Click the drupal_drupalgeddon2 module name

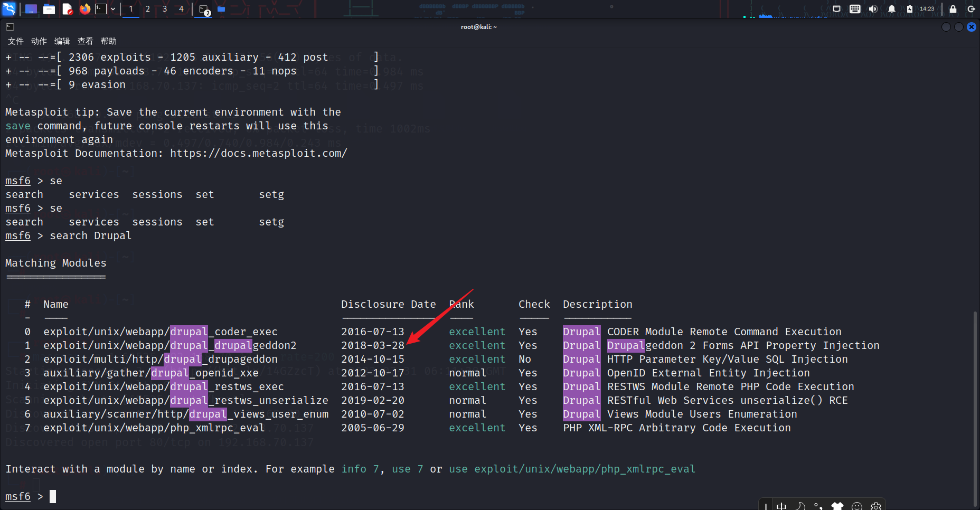(170, 345)
